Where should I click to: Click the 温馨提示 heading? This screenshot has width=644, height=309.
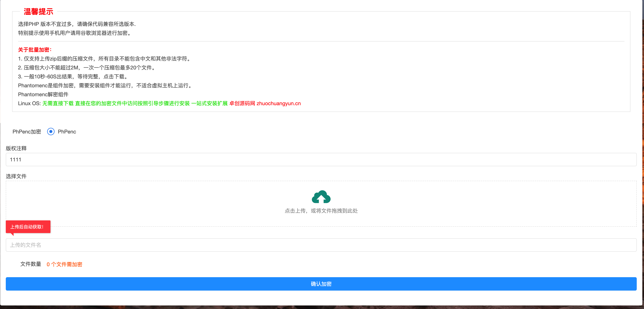pos(39,12)
